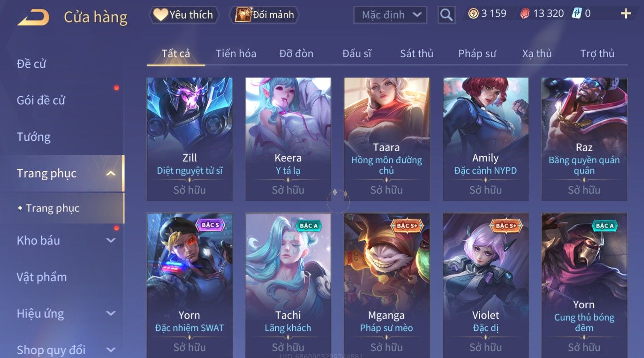
Task: Select the Violet Đặc dị skin card
Action: point(486,285)
